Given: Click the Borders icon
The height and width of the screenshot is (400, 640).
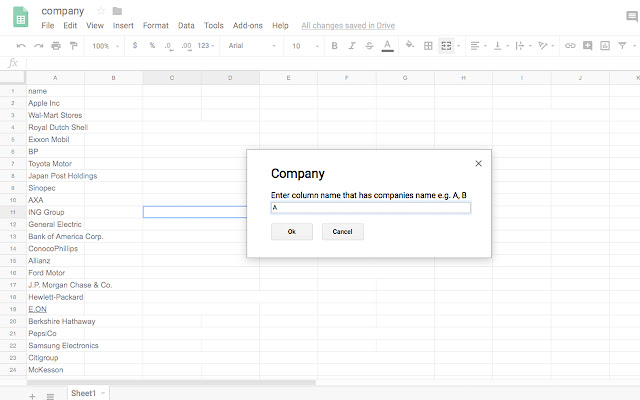Looking at the screenshot, I should click(428, 46).
